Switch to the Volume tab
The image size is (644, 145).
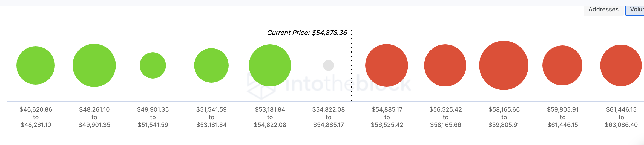(636, 10)
